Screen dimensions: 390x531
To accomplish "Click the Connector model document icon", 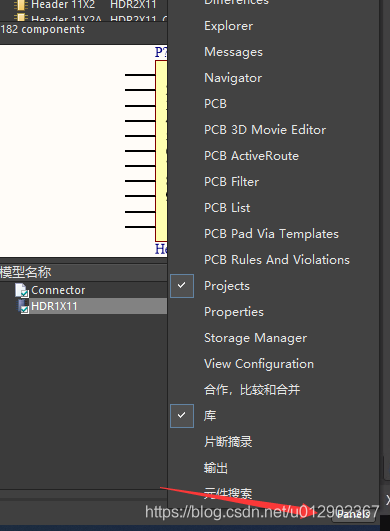I will point(22,291).
